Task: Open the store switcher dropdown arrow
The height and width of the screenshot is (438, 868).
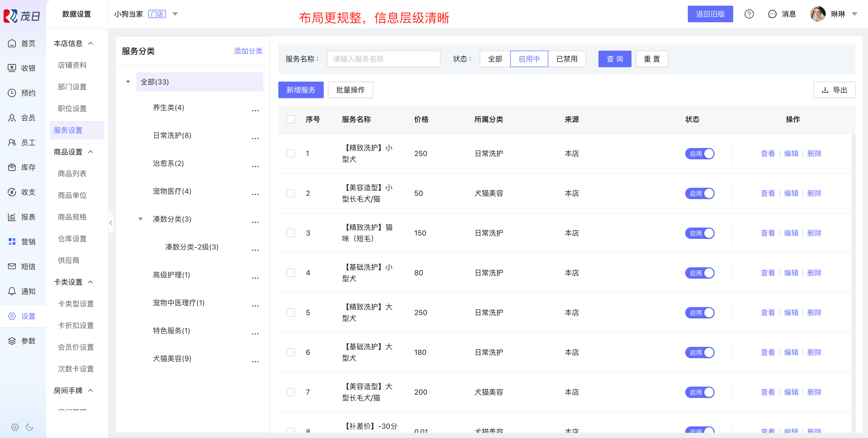Action: tap(175, 14)
